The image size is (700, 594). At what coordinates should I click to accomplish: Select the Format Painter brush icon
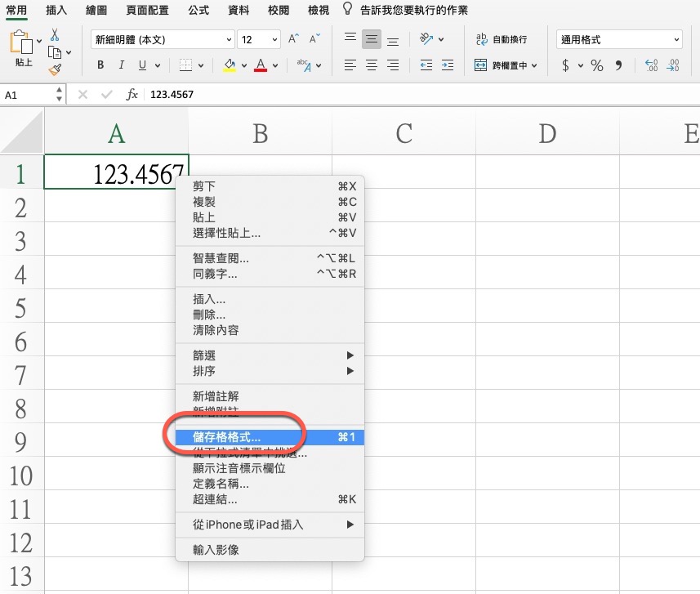click(55, 69)
